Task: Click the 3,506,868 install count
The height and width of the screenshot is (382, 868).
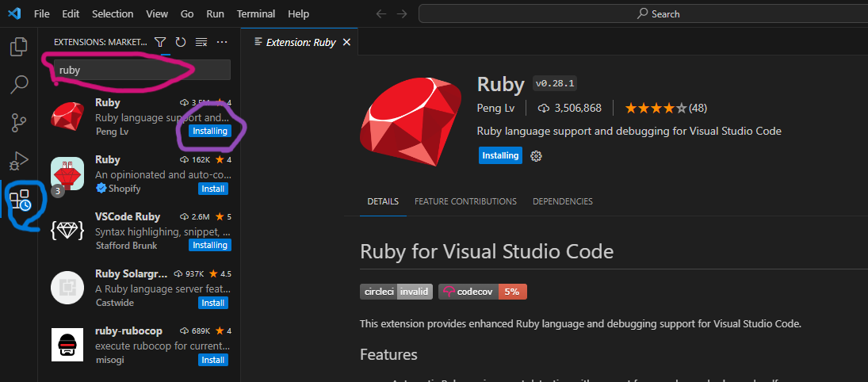Action: pyautogui.click(x=570, y=108)
